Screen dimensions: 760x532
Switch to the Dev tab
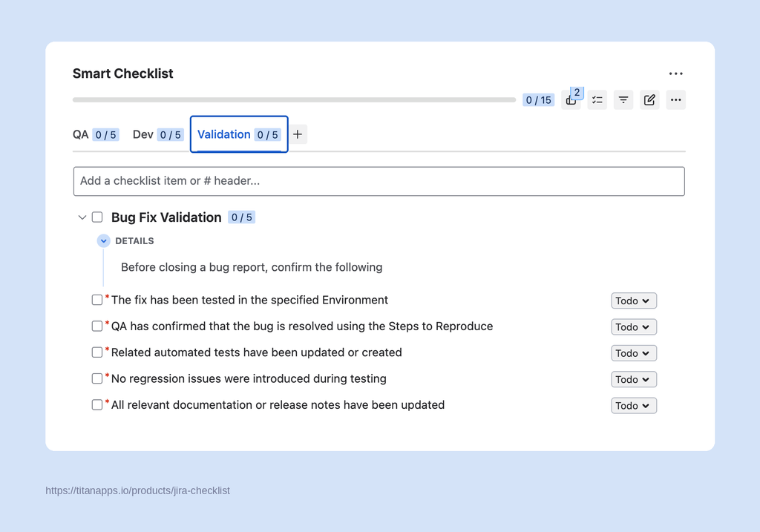(x=158, y=135)
